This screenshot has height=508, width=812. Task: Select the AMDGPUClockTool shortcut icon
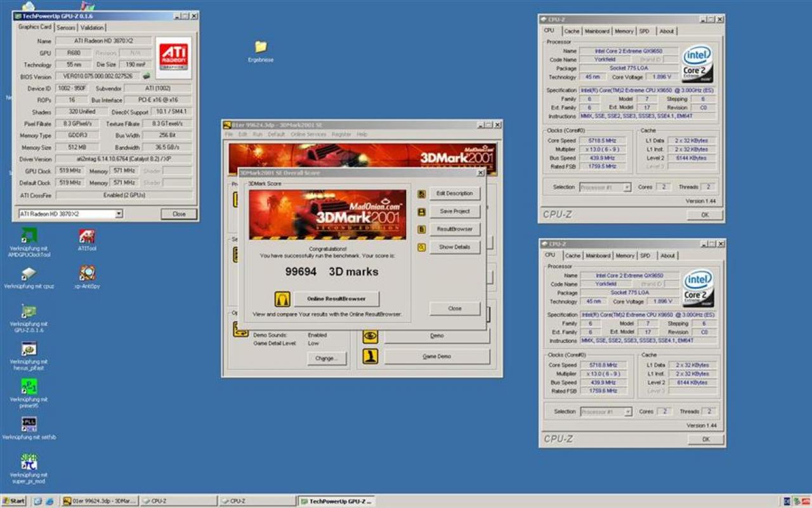(29, 236)
